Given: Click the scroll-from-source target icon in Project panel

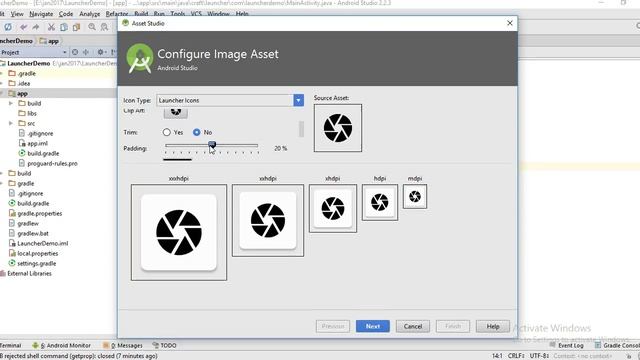Looking at the screenshot, I should (x=75, y=52).
